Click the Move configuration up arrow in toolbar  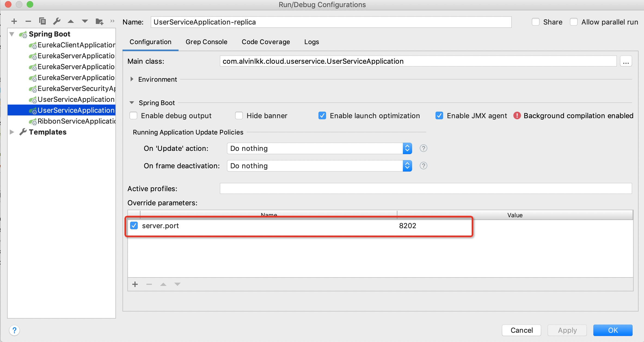pyautogui.click(x=71, y=21)
